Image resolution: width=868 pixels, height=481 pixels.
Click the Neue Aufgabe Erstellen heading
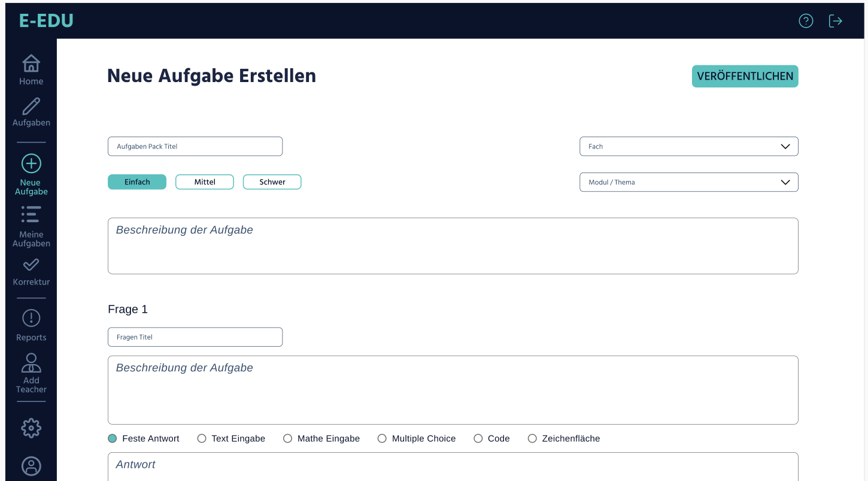[x=211, y=76]
